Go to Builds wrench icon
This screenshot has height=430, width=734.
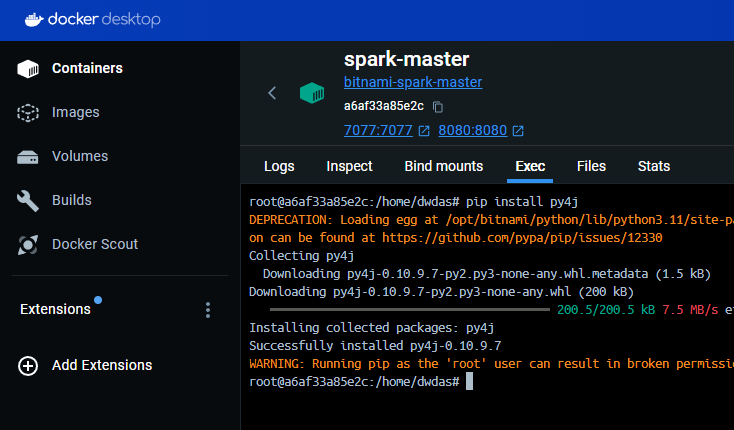pos(28,201)
